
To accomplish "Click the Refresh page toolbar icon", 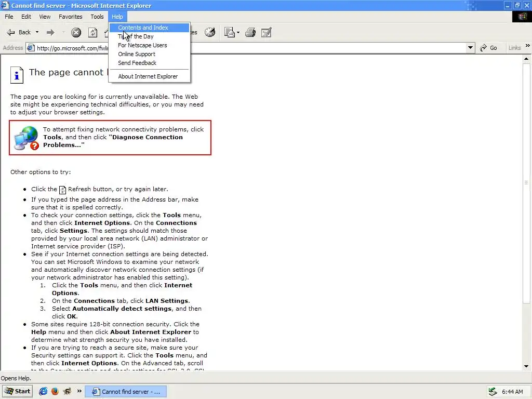I will click(92, 32).
